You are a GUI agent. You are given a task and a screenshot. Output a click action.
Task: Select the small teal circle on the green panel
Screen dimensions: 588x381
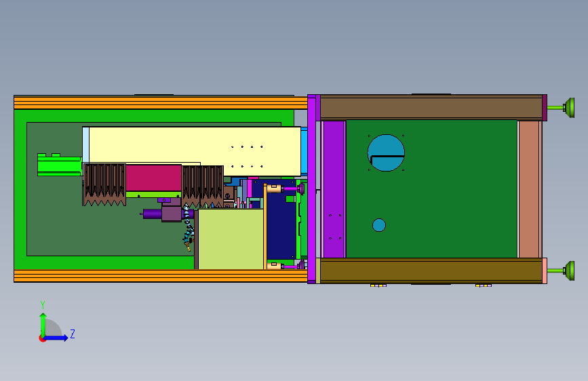(x=378, y=225)
